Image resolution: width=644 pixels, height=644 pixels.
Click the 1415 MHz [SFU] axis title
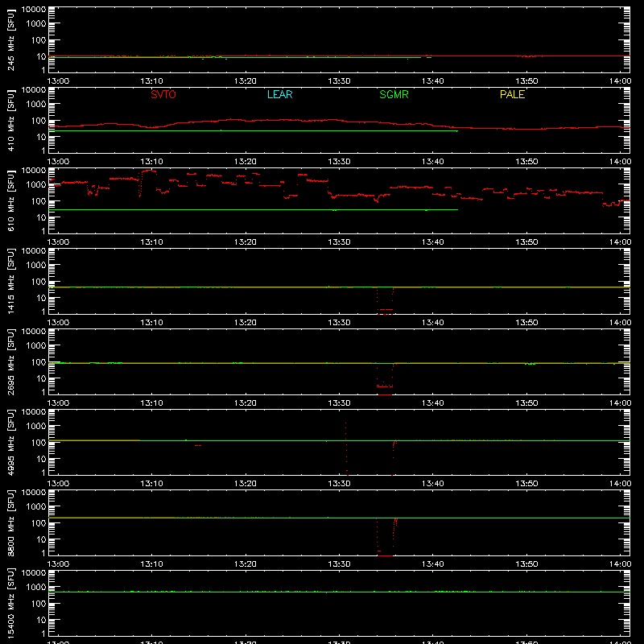(10, 281)
